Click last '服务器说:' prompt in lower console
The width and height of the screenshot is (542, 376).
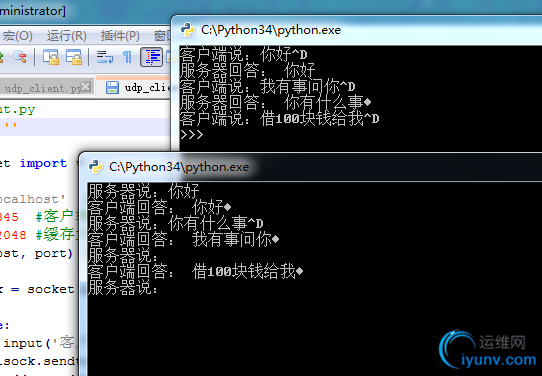point(123,287)
